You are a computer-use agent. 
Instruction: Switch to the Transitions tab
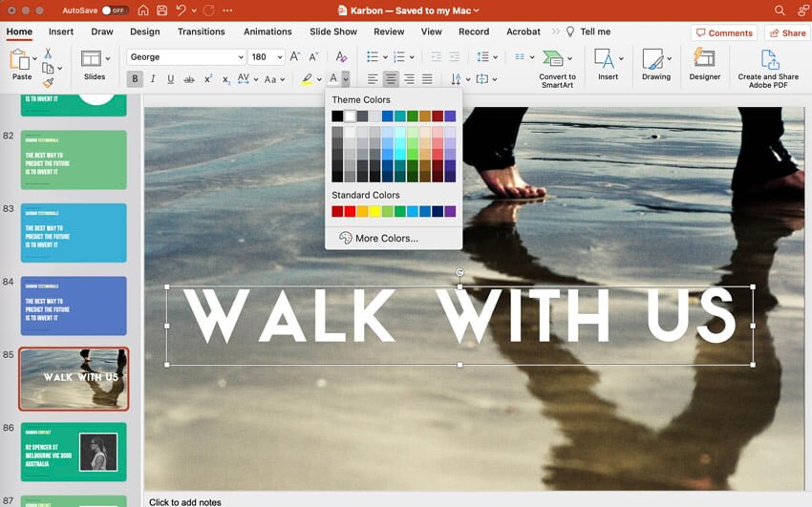[x=201, y=32]
